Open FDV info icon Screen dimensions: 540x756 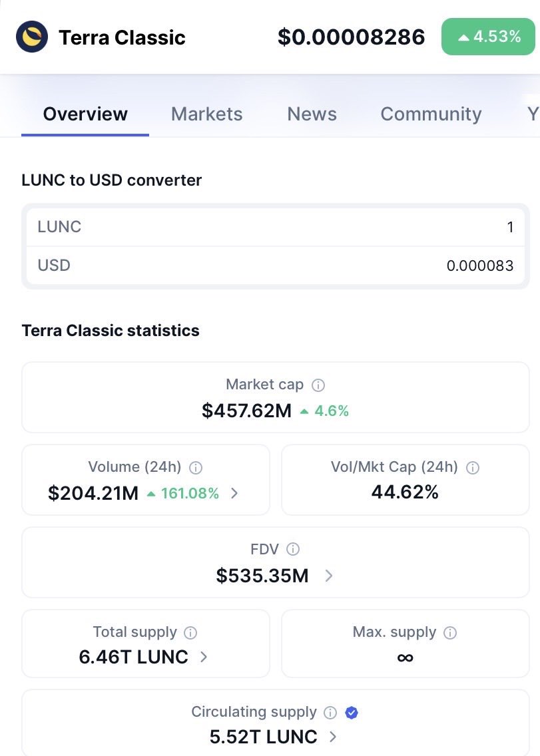(x=293, y=549)
